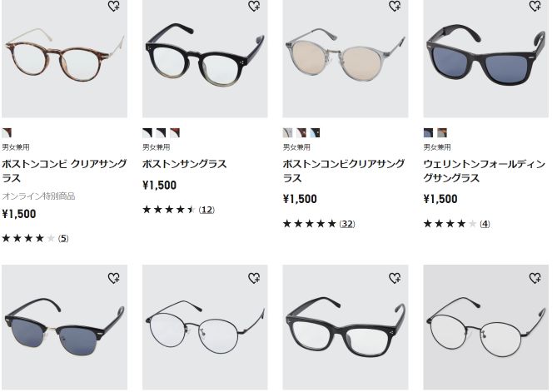Favorite the black ボストンサングラス via heart icon
Image resolution: width=557 pixels, height=392 pixels.
coord(254,6)
